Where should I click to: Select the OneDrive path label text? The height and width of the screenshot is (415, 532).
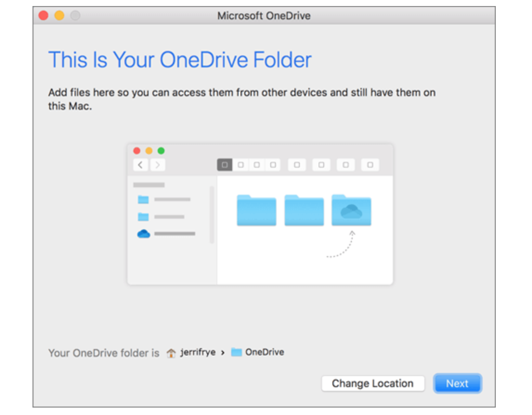click(x=265, y=352)
